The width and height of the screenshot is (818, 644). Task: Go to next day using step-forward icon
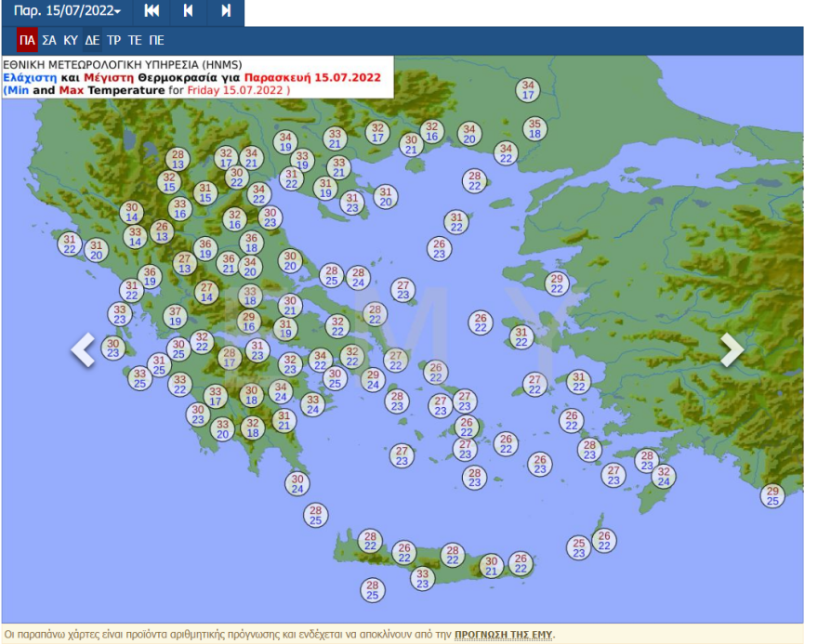pyautogui.click(x=226, y=11)
